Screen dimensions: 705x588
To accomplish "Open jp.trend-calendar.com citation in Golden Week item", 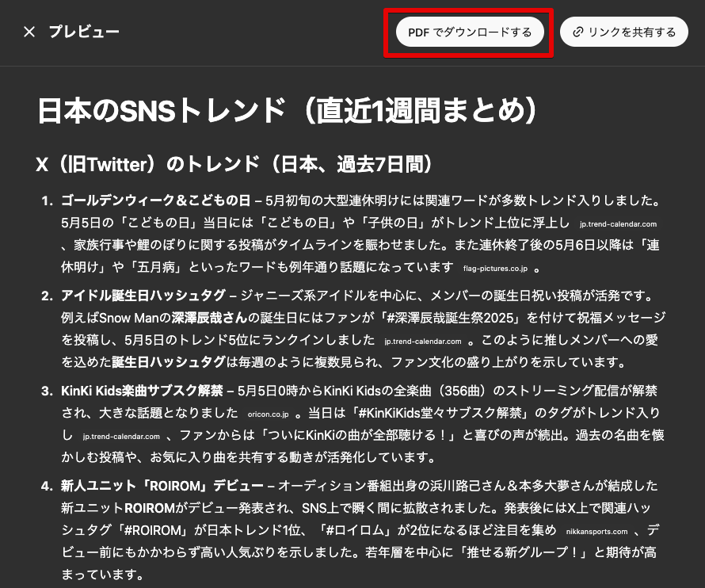I will point(618,224).
